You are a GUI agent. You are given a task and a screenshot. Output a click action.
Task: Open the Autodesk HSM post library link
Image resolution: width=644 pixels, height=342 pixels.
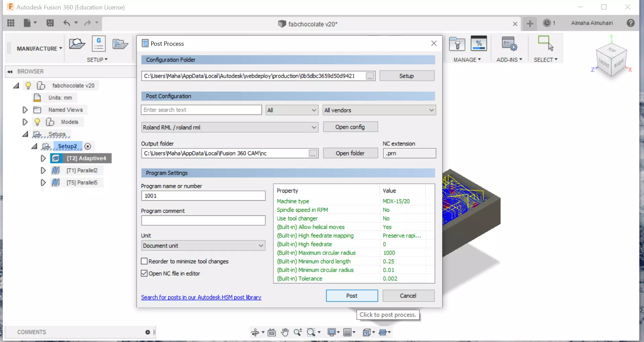point(201,297)
